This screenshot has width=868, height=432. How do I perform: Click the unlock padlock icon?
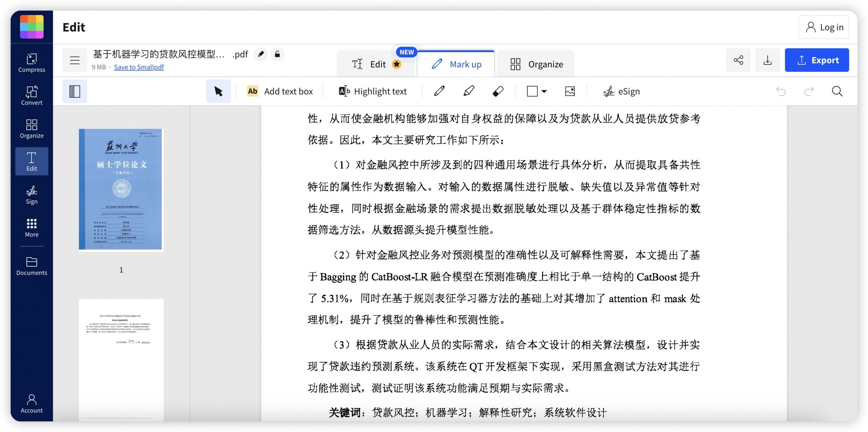pos(277,54)
